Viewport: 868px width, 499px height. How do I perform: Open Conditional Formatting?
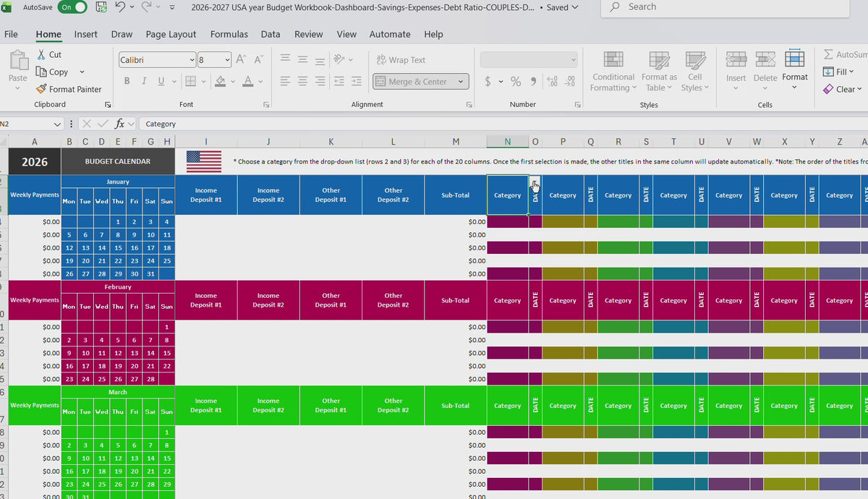[613, 72]
